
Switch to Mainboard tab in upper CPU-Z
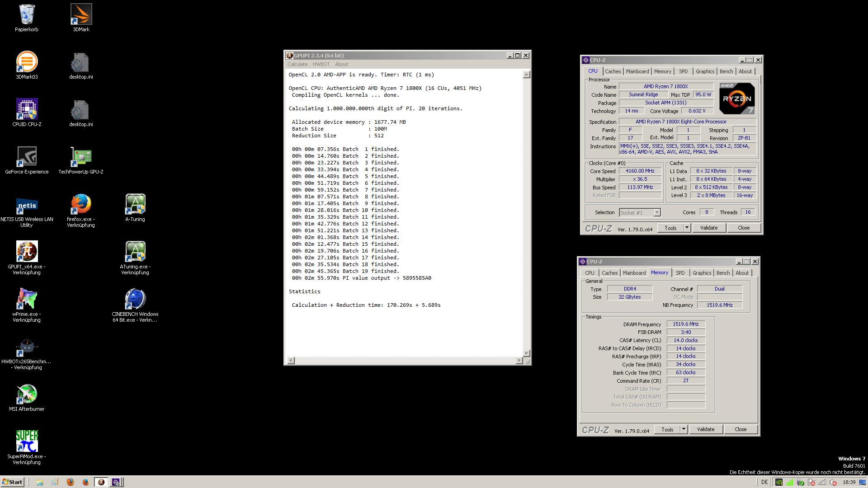637,71
